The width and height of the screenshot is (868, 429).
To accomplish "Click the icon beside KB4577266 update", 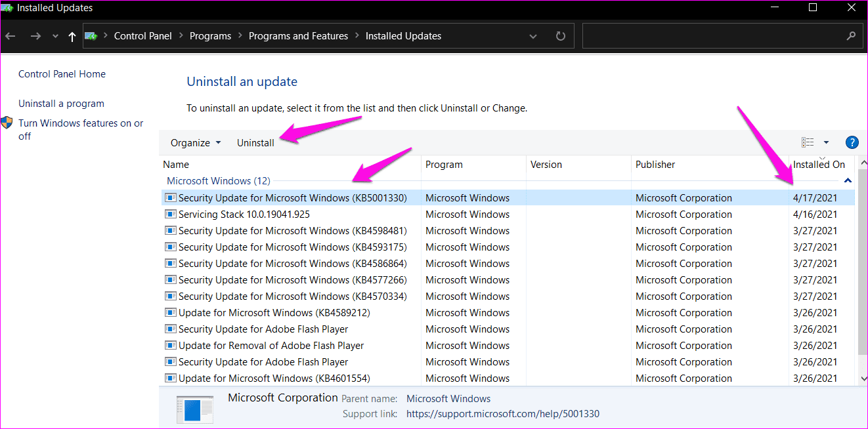I will point(171,279).
